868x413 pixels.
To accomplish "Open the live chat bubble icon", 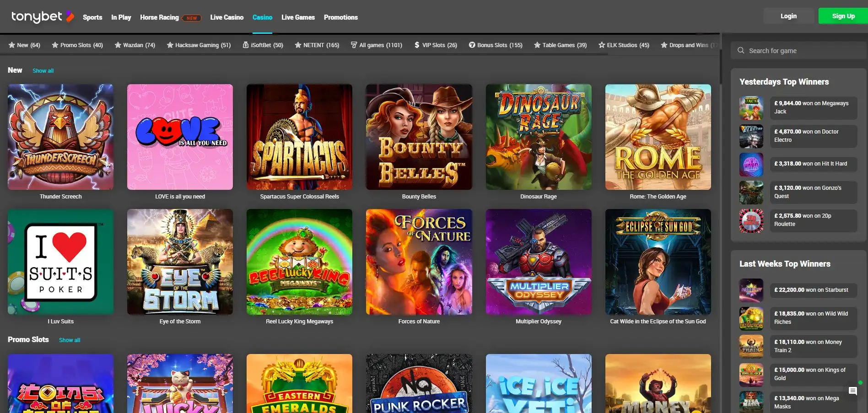I will tap(852, 391).
